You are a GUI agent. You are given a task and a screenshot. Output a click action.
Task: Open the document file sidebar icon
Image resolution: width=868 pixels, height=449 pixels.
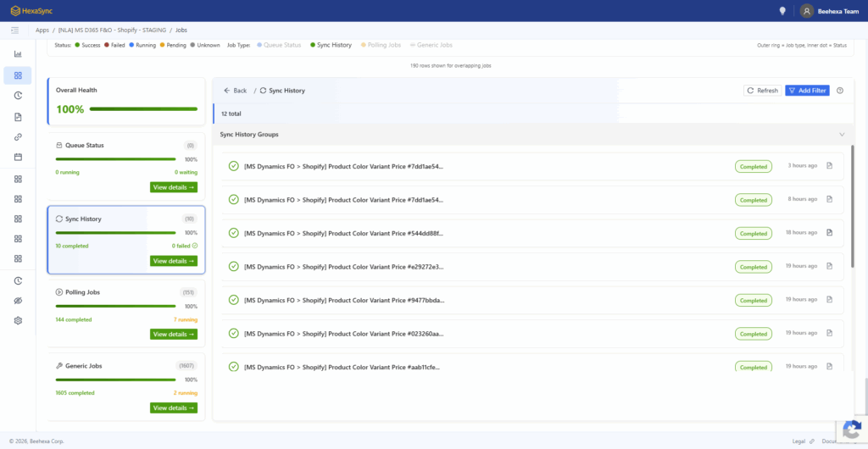(18, 117)
